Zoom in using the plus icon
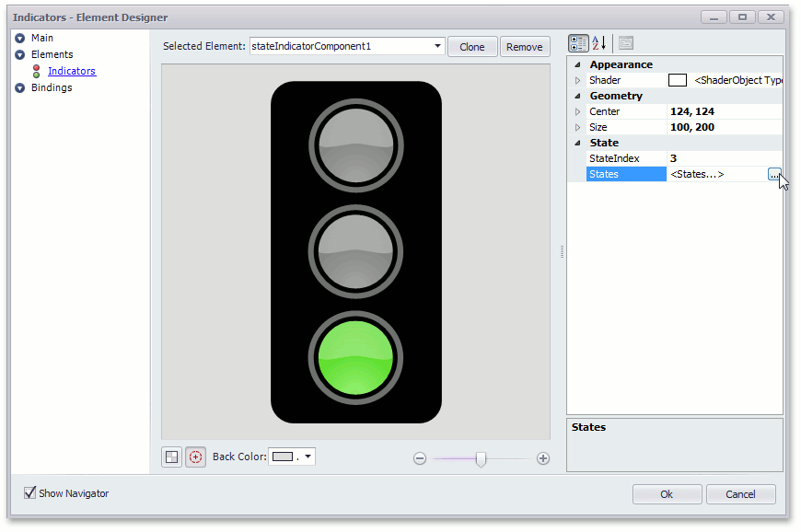801x532 pixels. [x=543, y=457]
